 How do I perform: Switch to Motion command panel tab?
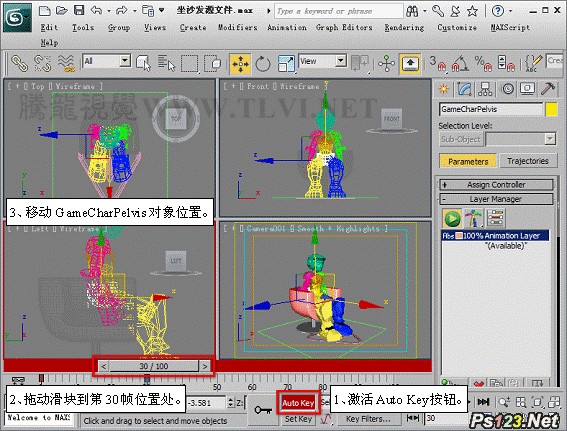coord(508,89)
